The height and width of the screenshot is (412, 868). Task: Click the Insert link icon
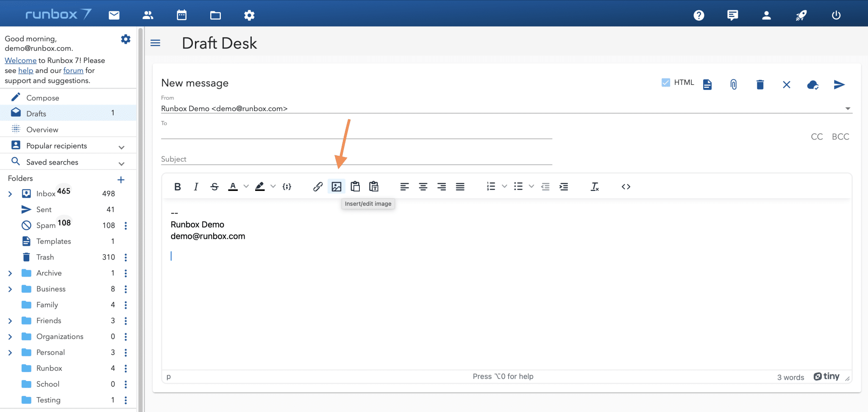coord(318,187)
